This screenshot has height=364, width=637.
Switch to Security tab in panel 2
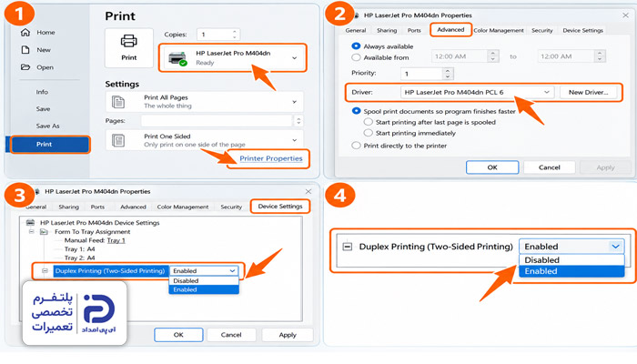[x=542, y=30]
